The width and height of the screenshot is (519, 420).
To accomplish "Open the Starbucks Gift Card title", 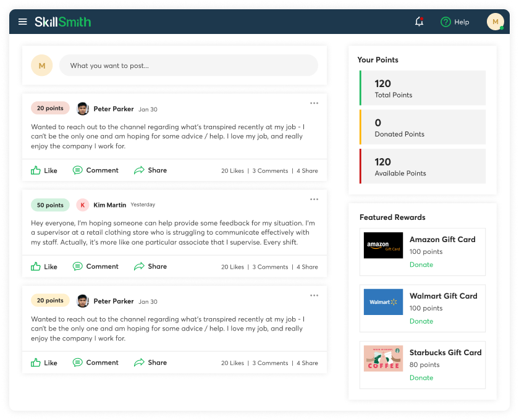I will tap(445, 353).
